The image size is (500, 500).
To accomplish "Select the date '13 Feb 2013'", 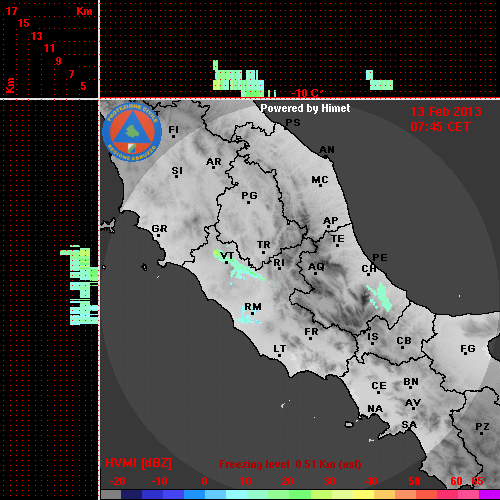I will 446,112.
